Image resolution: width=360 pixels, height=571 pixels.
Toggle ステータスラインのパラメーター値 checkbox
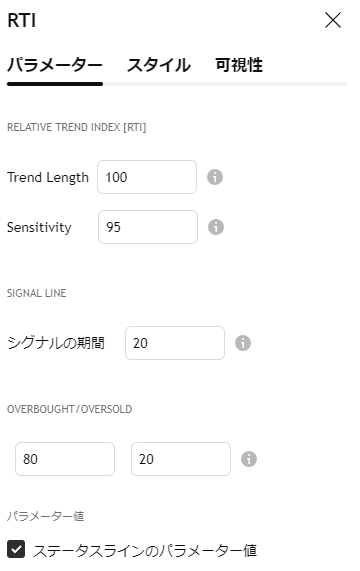pos(16,549)
